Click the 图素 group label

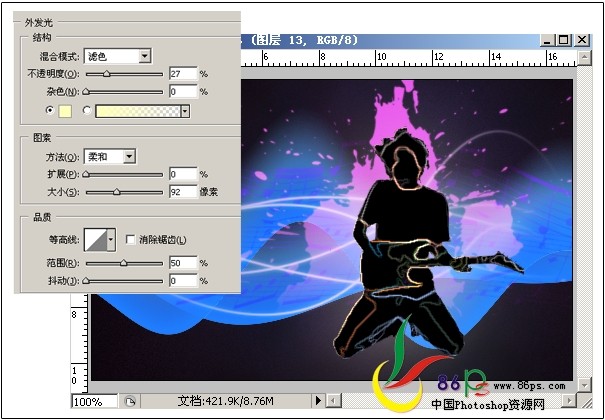tap(42, 138)
